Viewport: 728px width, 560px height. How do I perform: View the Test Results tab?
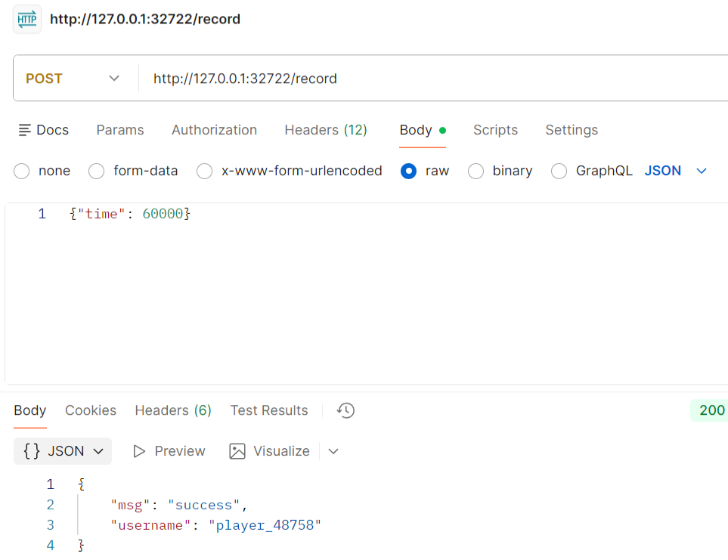point(269,410)
